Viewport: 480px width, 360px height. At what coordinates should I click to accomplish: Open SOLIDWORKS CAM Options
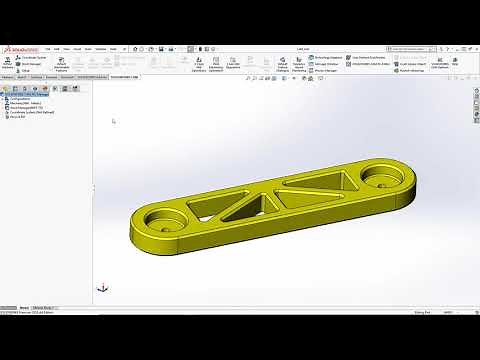[440, 63]
